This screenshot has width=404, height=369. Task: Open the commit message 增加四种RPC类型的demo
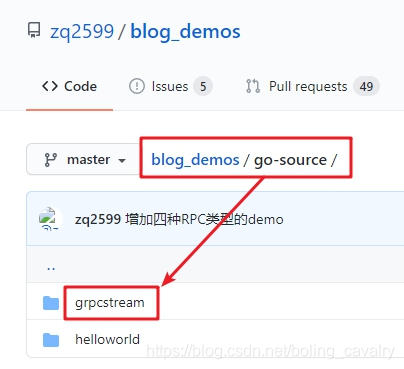click(x=204, y=219)
